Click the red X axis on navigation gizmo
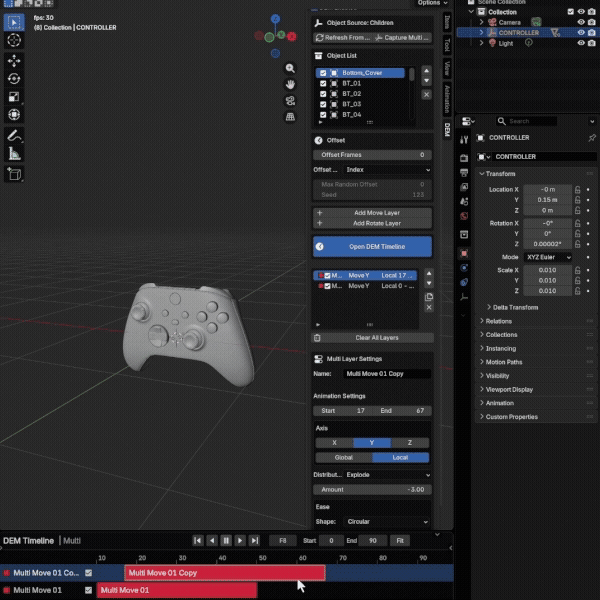Viewport: 600px width, 600px height. point(292,36)
